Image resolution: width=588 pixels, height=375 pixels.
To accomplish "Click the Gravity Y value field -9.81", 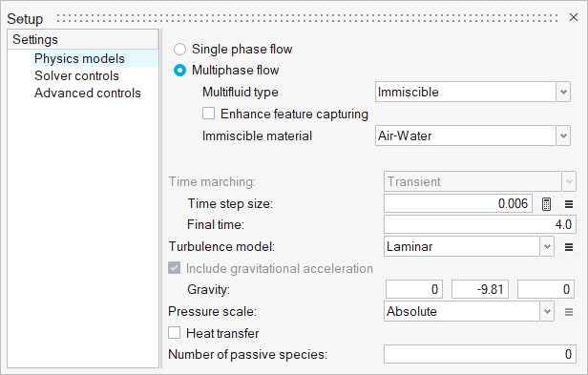I will [480, 289].
